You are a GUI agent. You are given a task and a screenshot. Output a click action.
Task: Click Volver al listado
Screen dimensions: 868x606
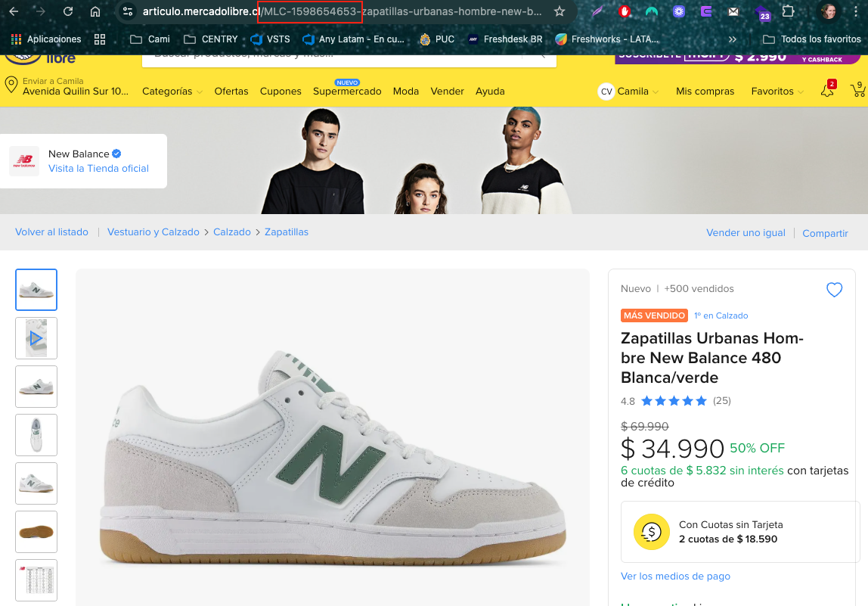[x=51, y=232]
